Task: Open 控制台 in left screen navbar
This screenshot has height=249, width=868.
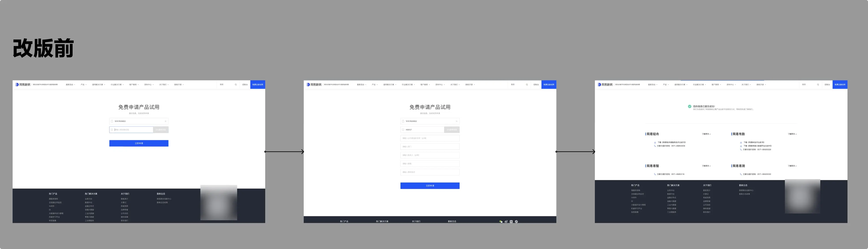Action: coord(245,85)
